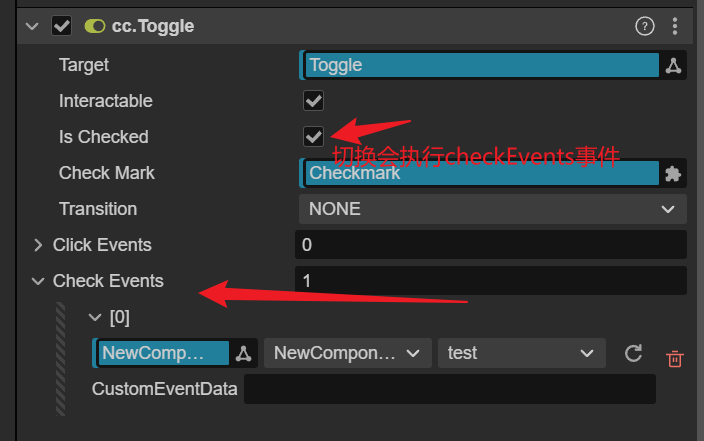
Task: Delete check event entry with trash icon
Action: 675,357
